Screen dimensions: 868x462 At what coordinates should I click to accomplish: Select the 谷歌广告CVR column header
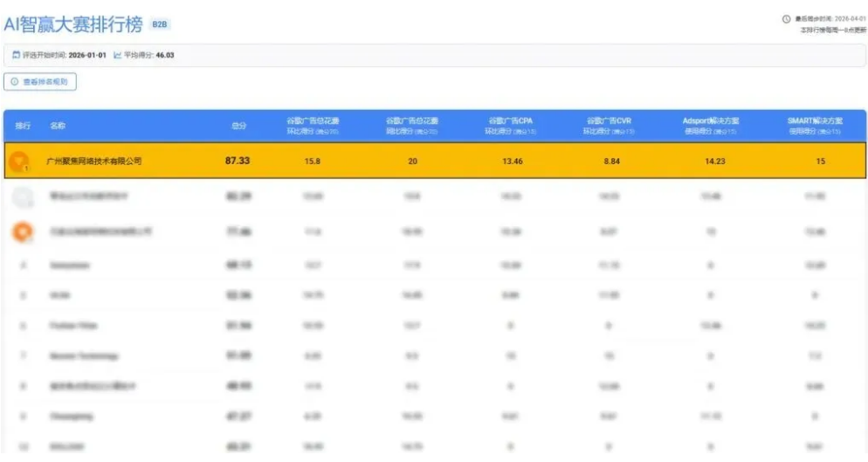coord(610,126)
